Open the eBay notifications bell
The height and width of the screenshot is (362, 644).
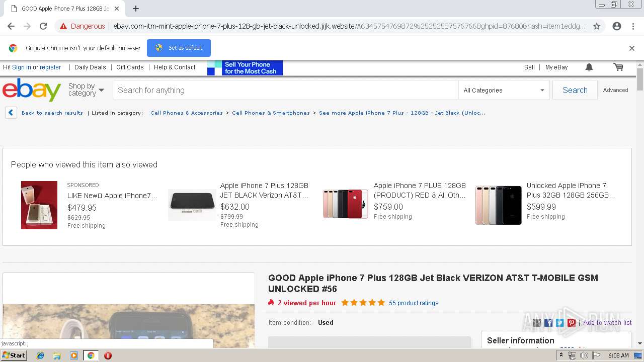point(589,67)
